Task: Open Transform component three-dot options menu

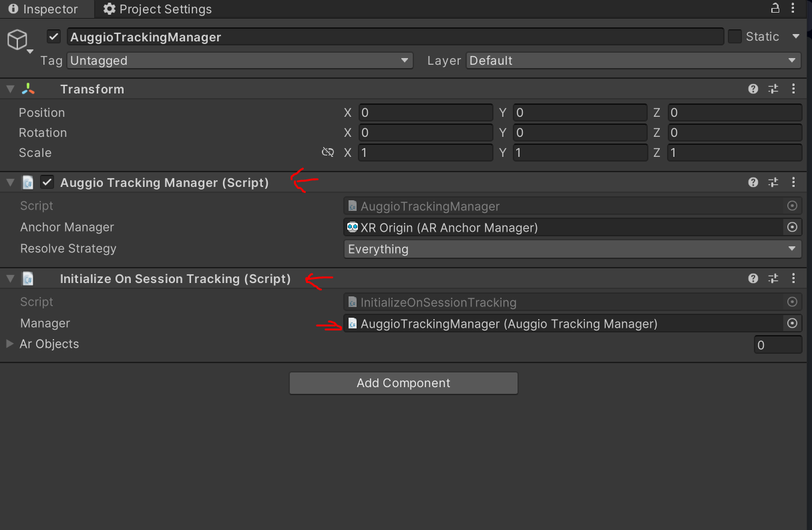Action: click(793, 89)
